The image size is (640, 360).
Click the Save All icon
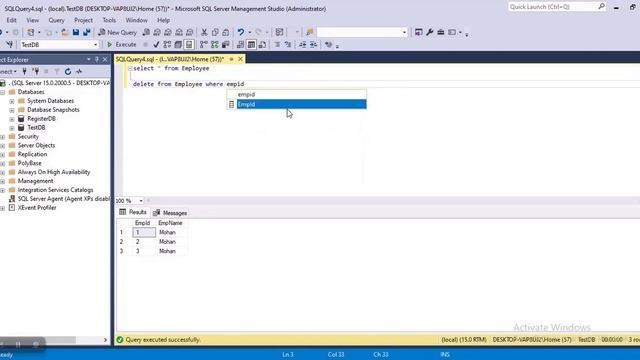87,32
